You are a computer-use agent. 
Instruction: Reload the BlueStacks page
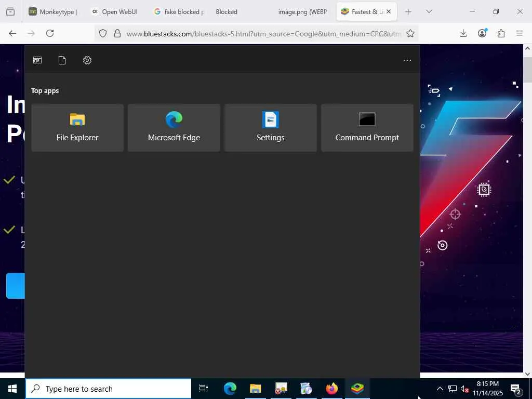pyautogui.click(x=50, y=33)
